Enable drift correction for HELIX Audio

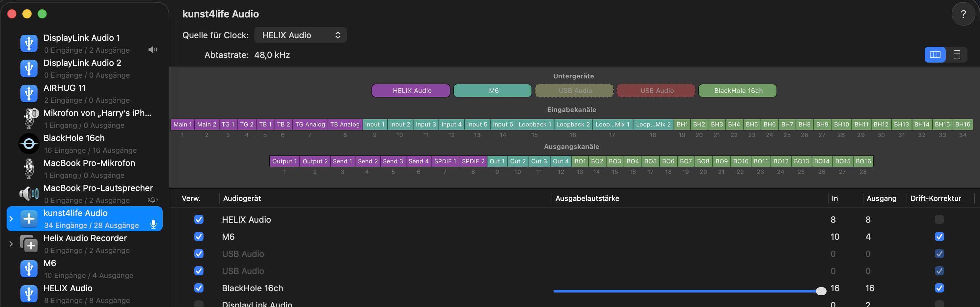coord(939,219)
